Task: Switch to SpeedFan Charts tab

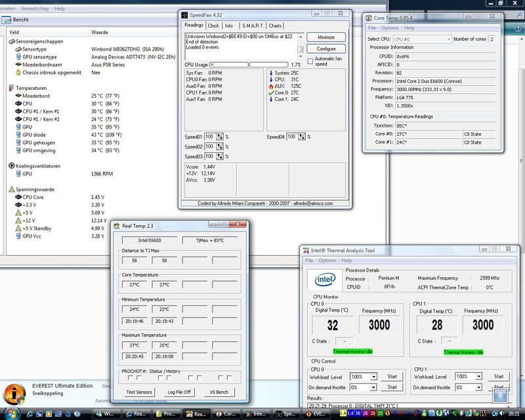Action: tap(275, 26)
